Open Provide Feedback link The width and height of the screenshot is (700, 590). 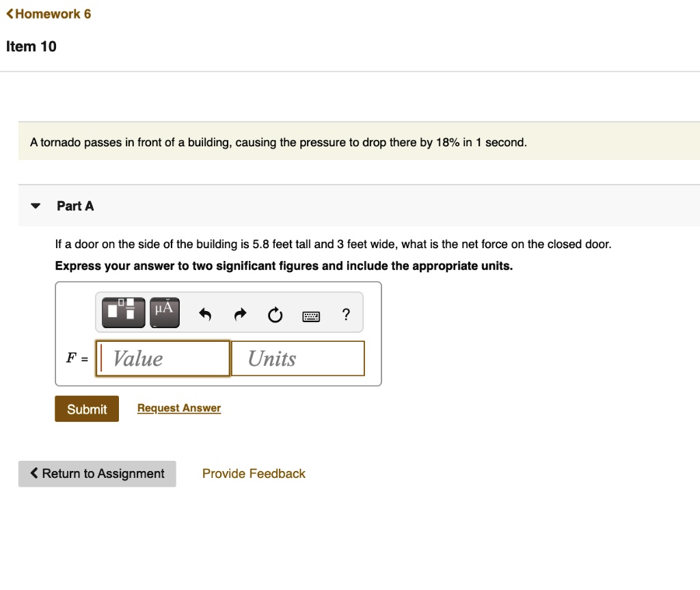click(x=254, y=473)
